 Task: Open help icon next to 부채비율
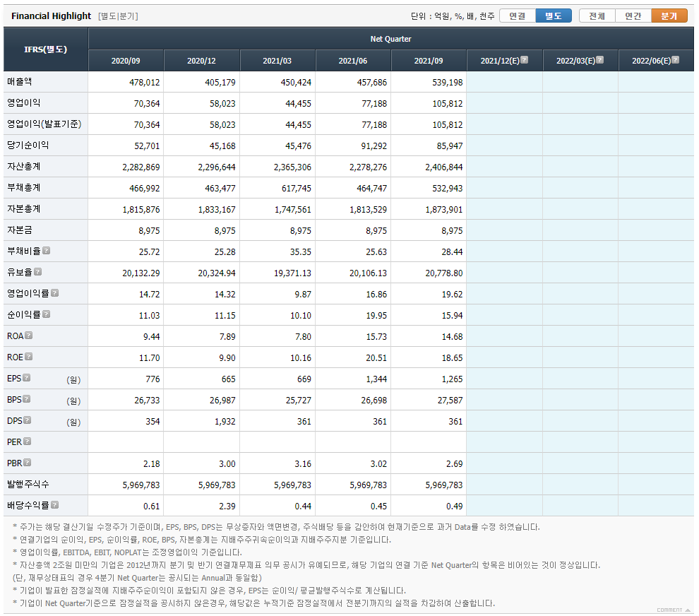pyautogui.click(x=47, y=251)
